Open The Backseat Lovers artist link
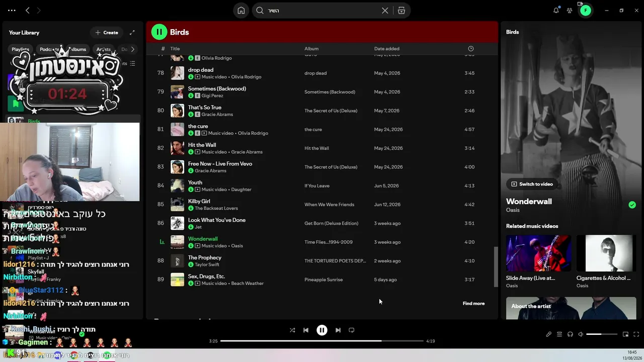 216,208
